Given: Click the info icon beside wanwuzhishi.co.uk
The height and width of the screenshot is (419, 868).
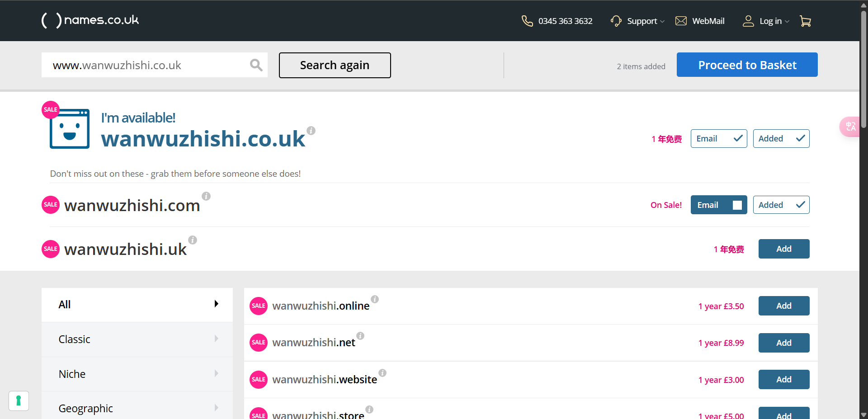Looking at the screenshot, I should (x=311, y=131).
